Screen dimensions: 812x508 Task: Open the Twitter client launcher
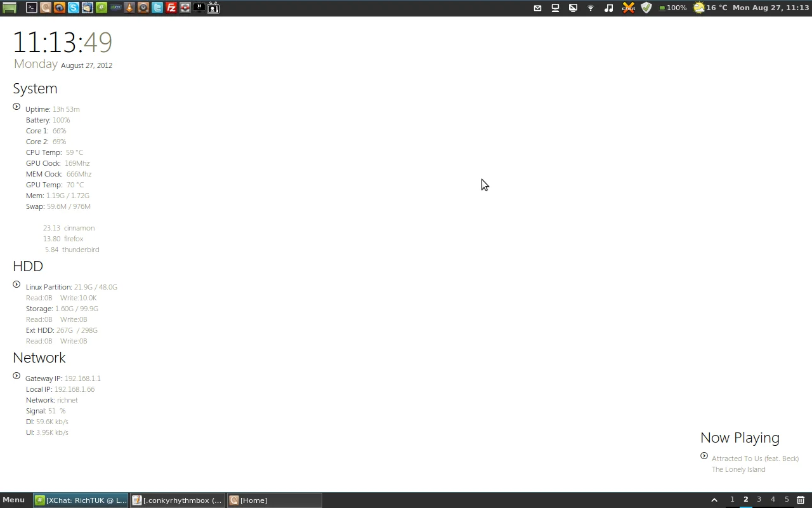click(x=157, y=8)
